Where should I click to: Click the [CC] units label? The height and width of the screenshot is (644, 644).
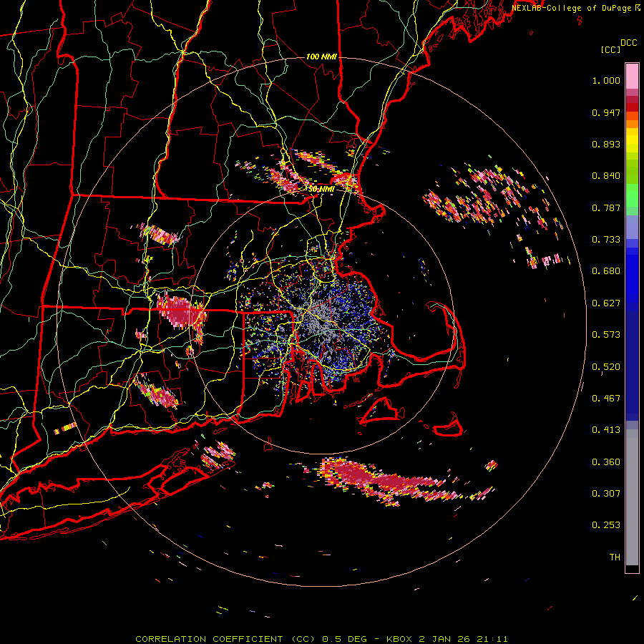tap(610, 49)
